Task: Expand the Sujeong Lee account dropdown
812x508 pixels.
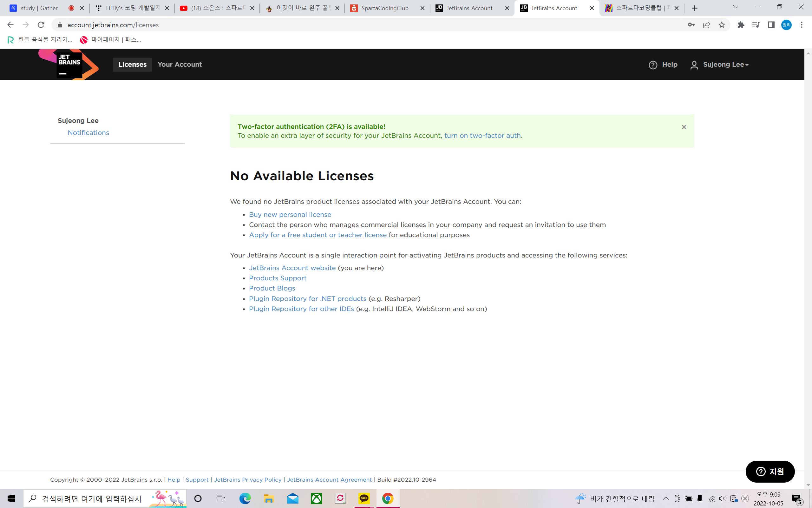Action: (x=720, y=64)
